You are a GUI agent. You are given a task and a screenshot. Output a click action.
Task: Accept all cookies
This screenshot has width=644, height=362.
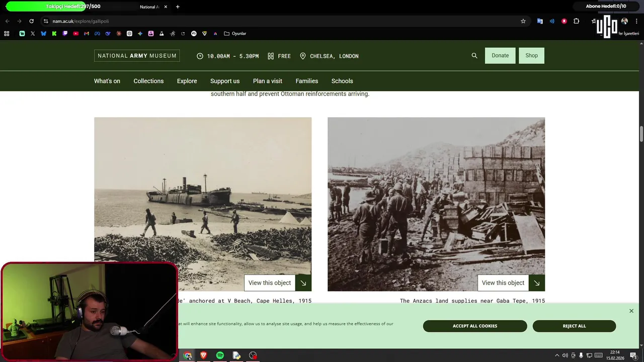[x=475, y=326]
